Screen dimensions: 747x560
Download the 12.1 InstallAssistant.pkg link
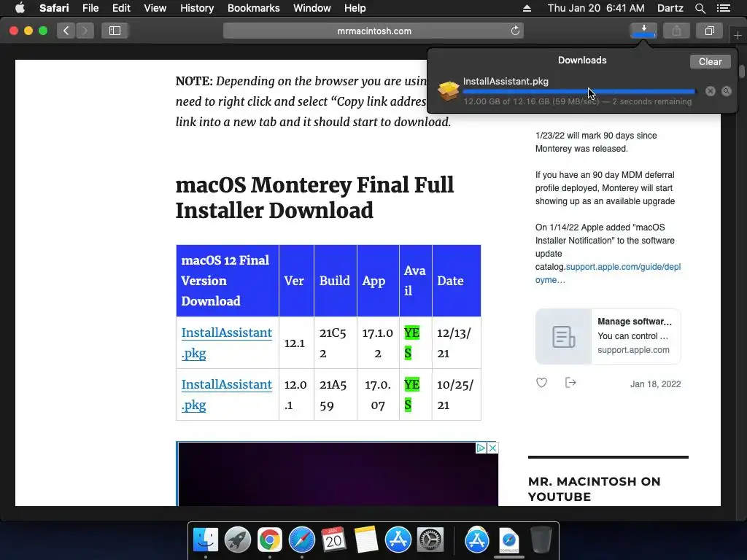226,343
